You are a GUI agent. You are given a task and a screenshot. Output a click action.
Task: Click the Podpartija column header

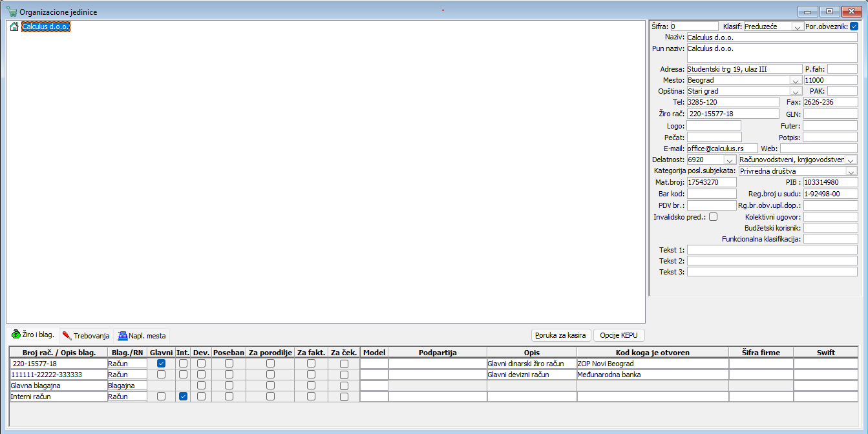pyautogui.click(x=438, y=353)
